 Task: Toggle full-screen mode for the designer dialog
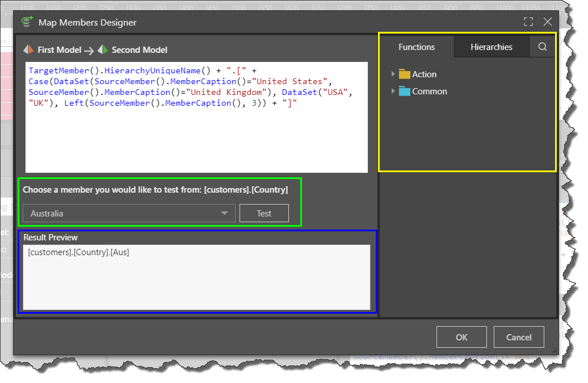pos(528,22)
